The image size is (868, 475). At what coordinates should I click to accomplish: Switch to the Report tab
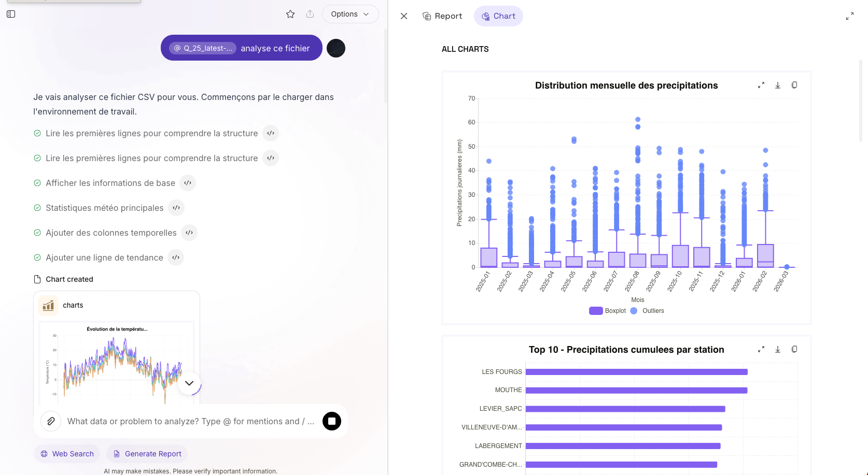(442, 16)
